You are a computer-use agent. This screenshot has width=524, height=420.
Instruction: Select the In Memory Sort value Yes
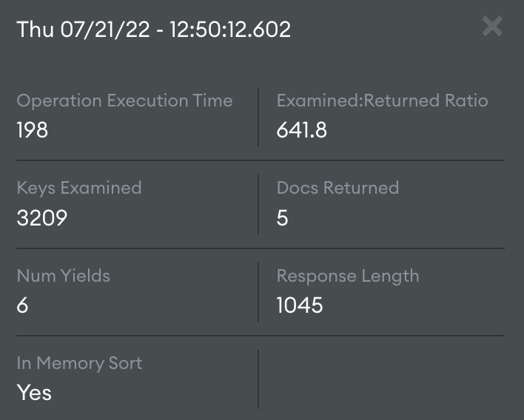34,392
